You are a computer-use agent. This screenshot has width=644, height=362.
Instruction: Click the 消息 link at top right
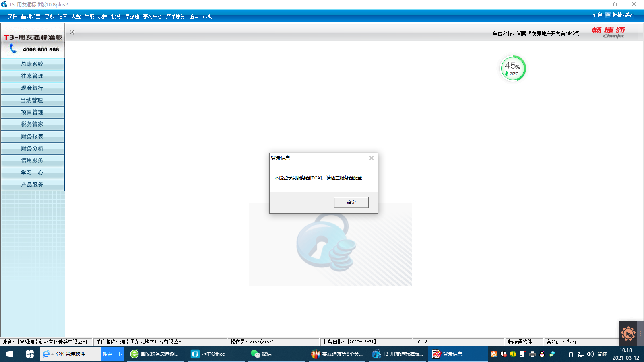[597, 15]
